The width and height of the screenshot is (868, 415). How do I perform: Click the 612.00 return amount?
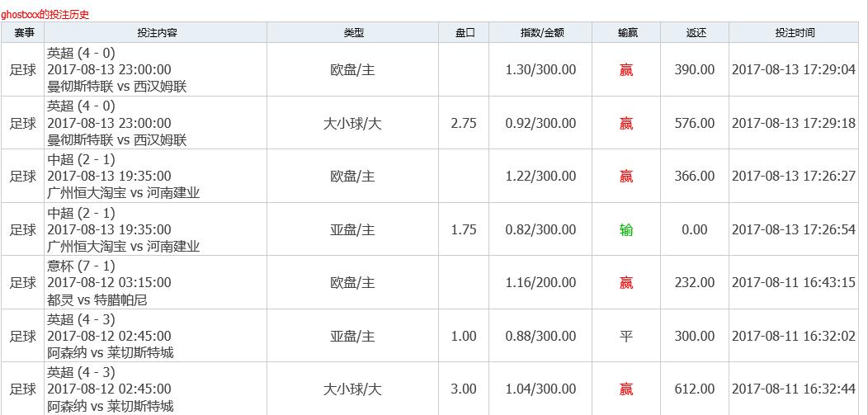click(695, 389)
